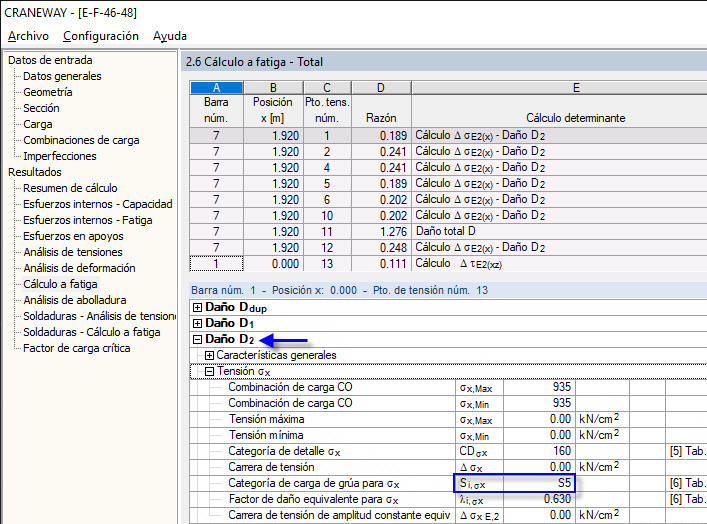Open the Carga tree item
707x524 pixels.
pos(38,124)
